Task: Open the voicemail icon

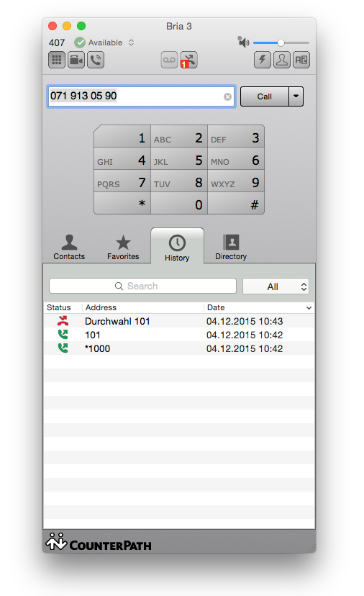Action: pyautogui.click(x=169, y=60)
